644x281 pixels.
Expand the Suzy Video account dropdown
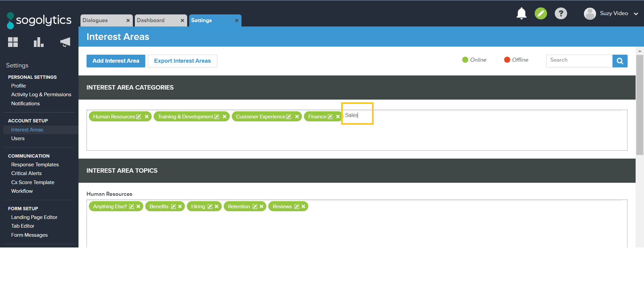click(x=636, y=14)
